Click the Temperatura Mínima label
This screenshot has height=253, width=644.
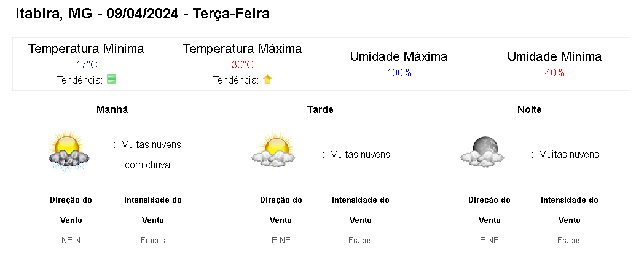86,49
